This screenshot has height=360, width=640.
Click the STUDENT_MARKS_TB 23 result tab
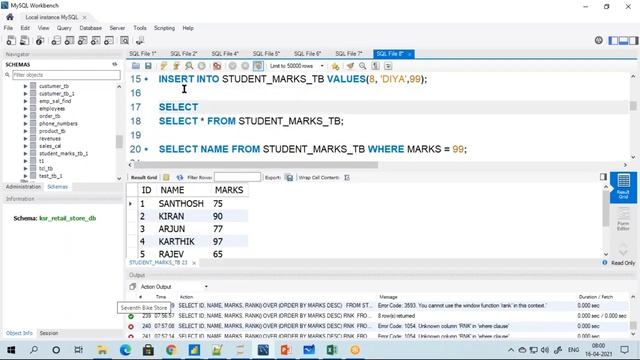tap(158, 262)
